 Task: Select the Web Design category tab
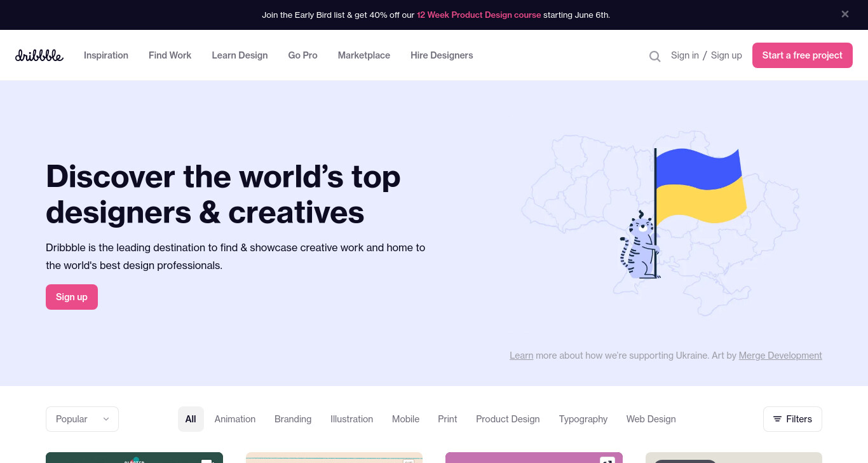coord(651,419)
